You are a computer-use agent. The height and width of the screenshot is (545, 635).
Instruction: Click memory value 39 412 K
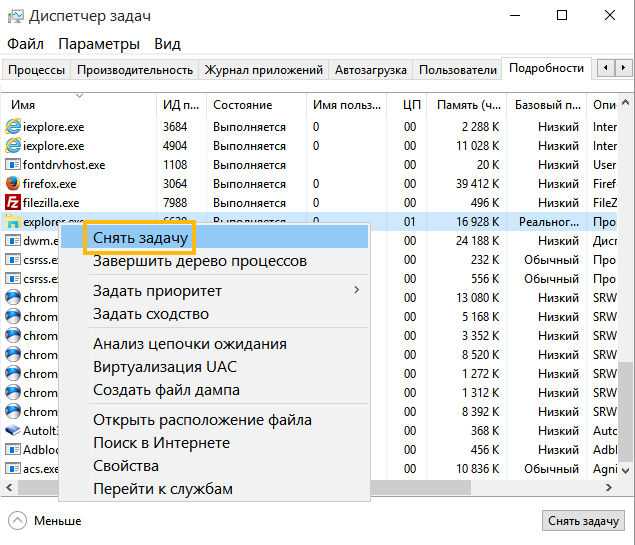[477, 184]
